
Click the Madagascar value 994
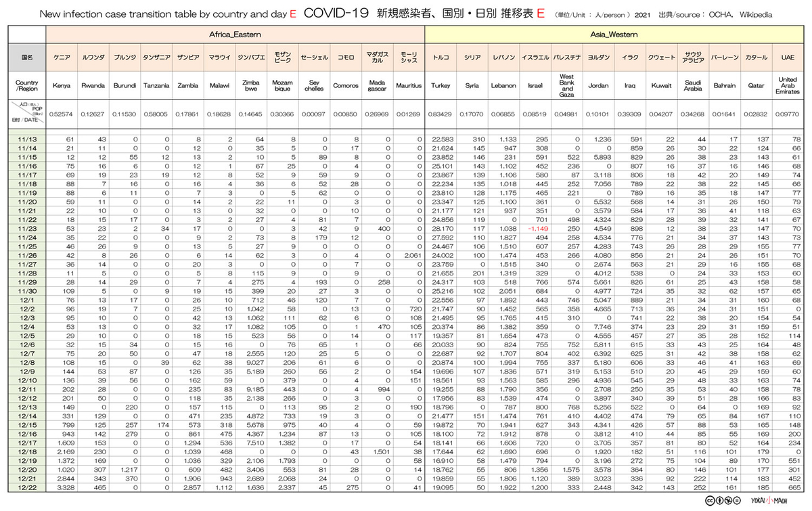coord(384,391)
